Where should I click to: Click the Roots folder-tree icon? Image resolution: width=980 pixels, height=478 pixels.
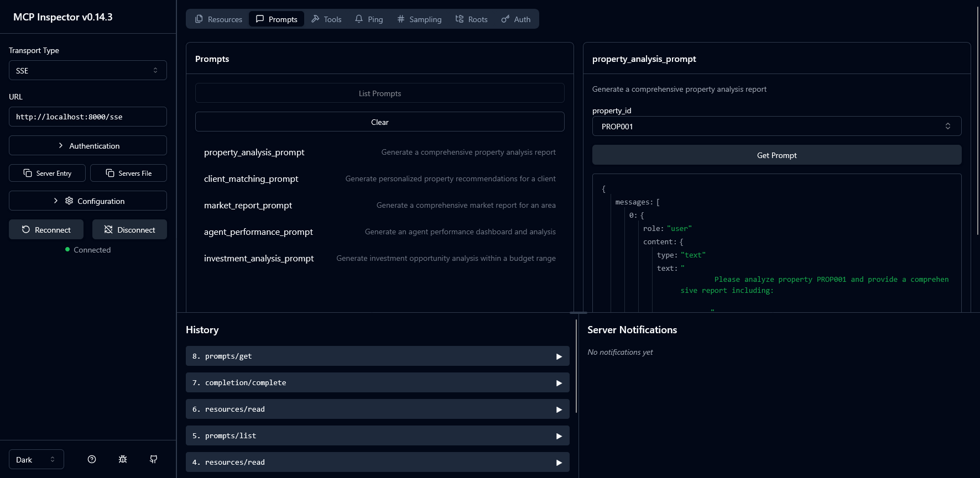click(460, 19)
